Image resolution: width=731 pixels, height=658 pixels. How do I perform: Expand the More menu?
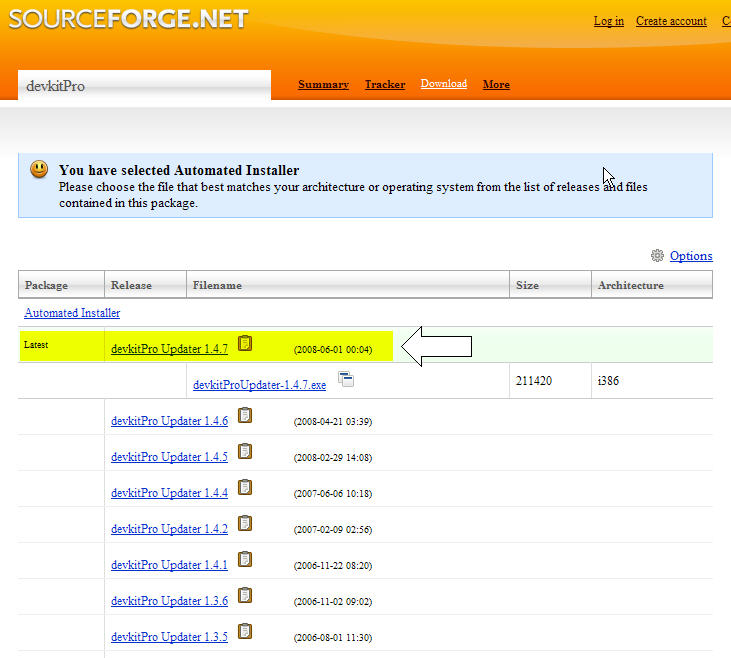click(496, 85)
